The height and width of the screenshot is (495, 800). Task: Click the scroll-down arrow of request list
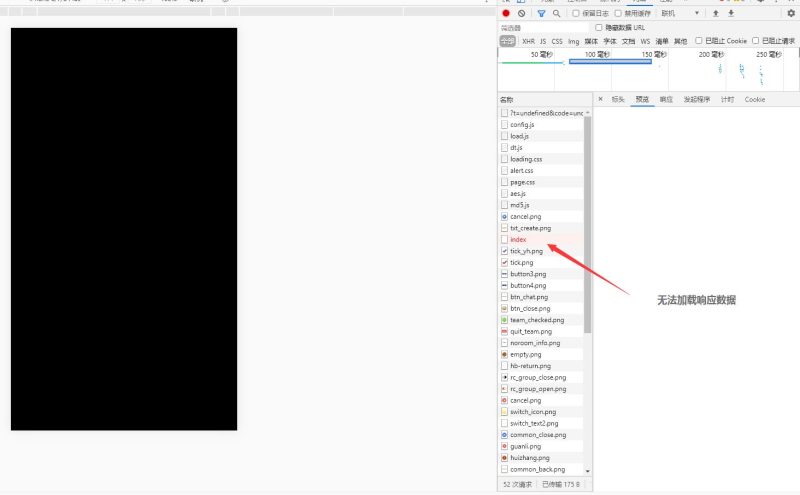pos(588,471)
